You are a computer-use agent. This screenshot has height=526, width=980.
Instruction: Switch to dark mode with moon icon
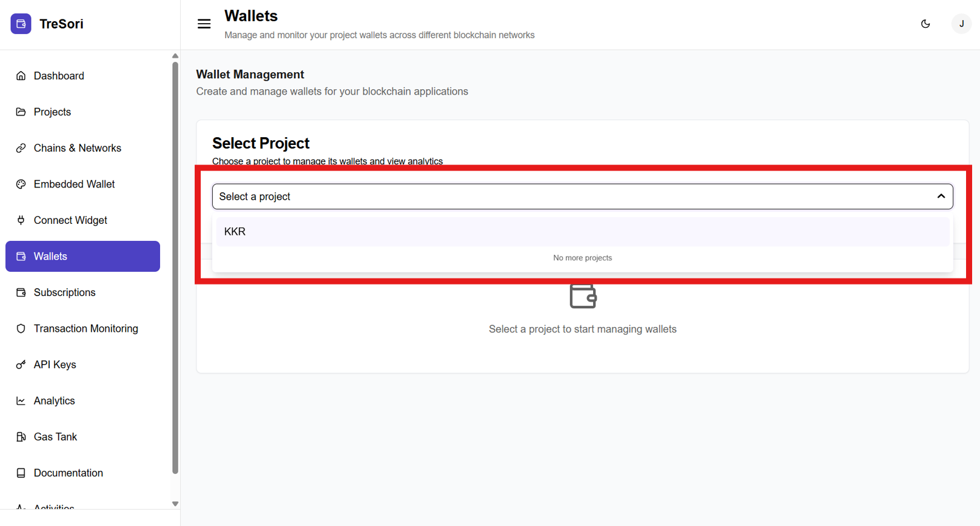pos(925,24)
